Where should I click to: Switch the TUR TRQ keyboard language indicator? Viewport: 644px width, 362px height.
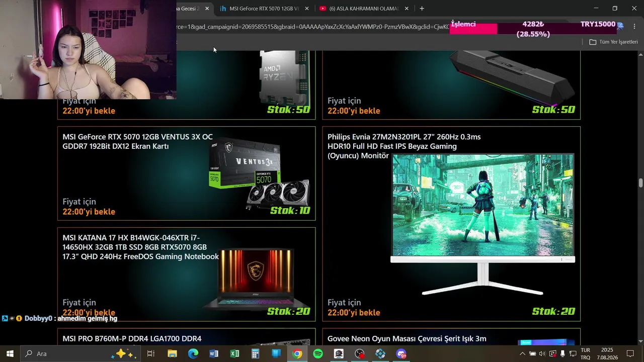coord(586,353)
